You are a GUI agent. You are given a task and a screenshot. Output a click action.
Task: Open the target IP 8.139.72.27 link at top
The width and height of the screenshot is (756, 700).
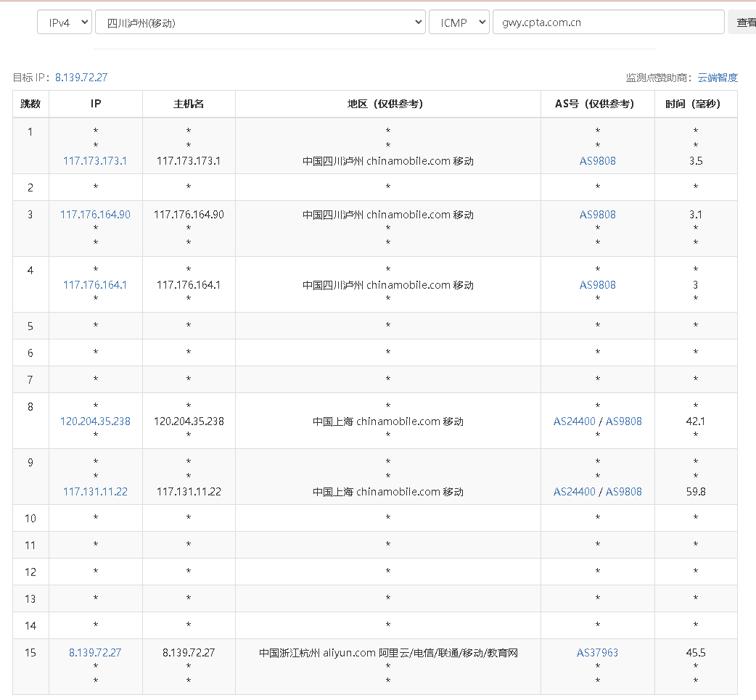81,78
